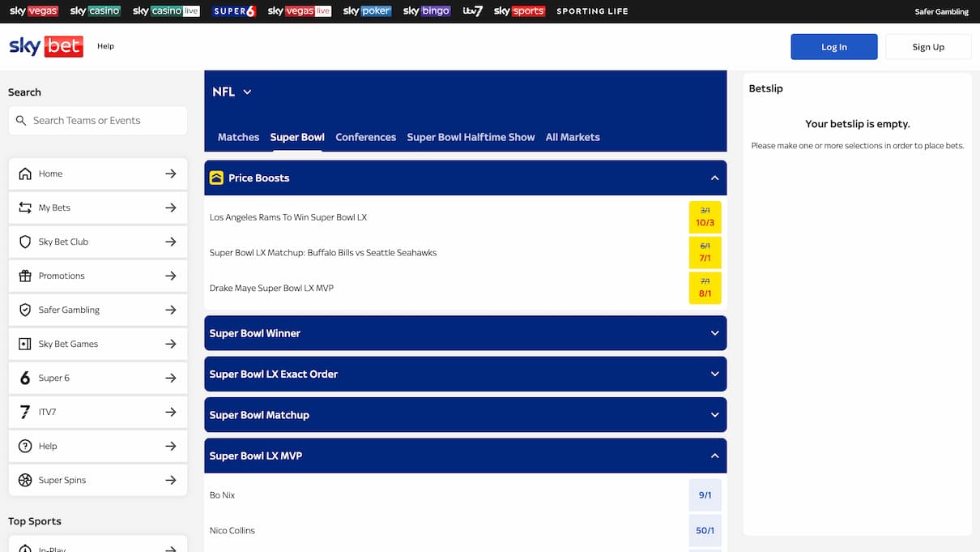Expand the Super Bowl Winner market

(x=466, y=332)
